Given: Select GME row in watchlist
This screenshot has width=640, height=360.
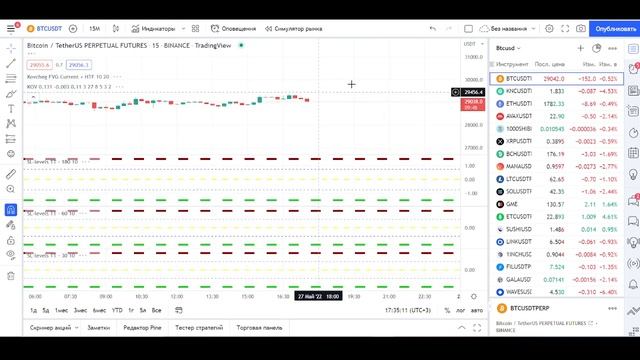Looking at the screenshot, I should coord(557,204).
